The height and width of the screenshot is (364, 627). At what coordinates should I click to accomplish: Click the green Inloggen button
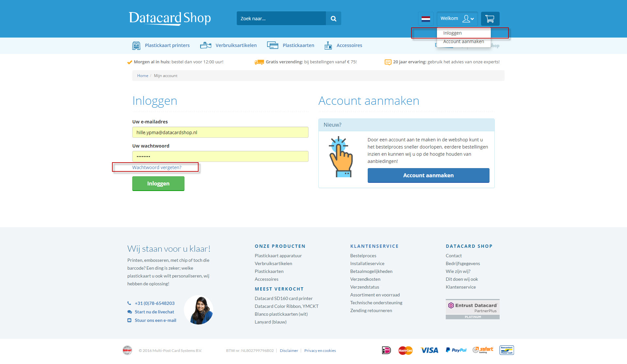coord(158,183)
